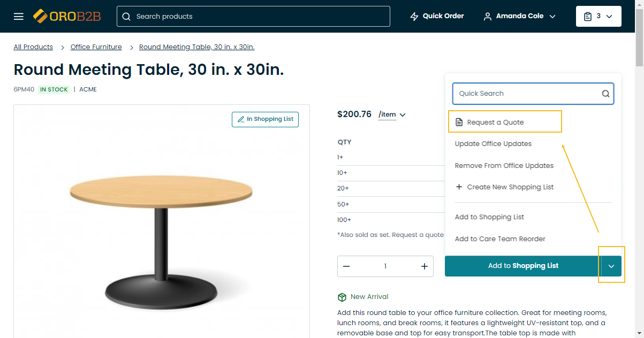
Task: Click the OroB2B logo
Action: point(67,16)
